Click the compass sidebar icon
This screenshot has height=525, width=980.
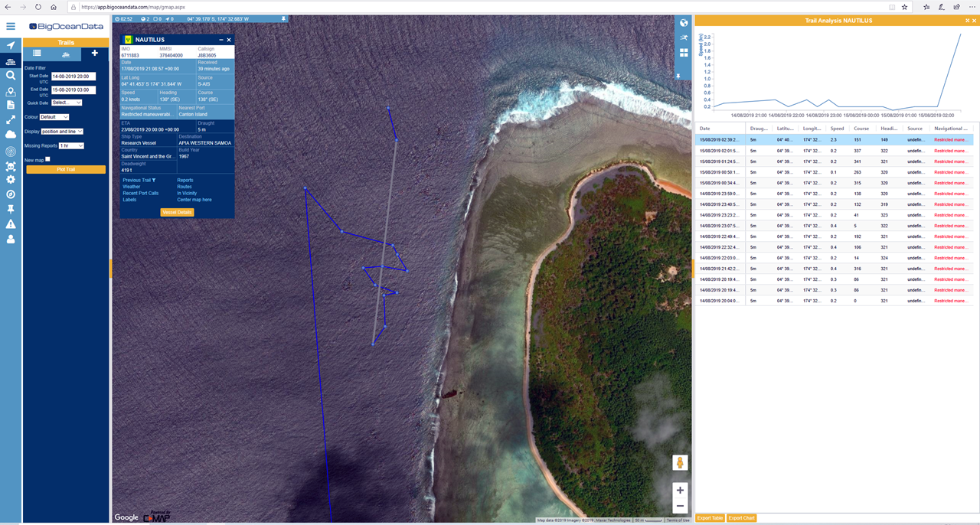point(11,194)
